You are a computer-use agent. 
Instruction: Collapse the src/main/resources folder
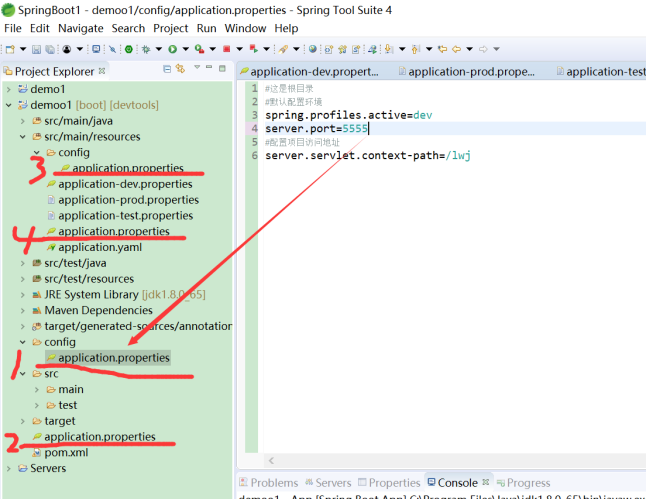(x=23, y=137)
